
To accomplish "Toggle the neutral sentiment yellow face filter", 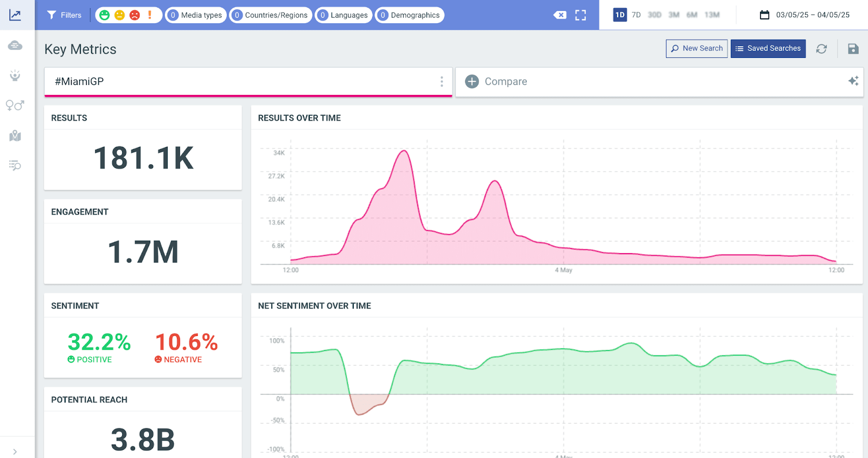I will (x=119, y=15).
